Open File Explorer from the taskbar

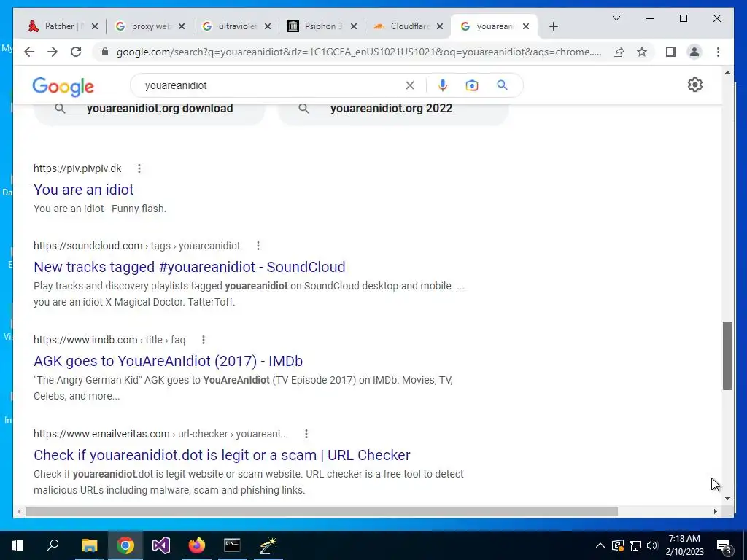tap(89, 545)
